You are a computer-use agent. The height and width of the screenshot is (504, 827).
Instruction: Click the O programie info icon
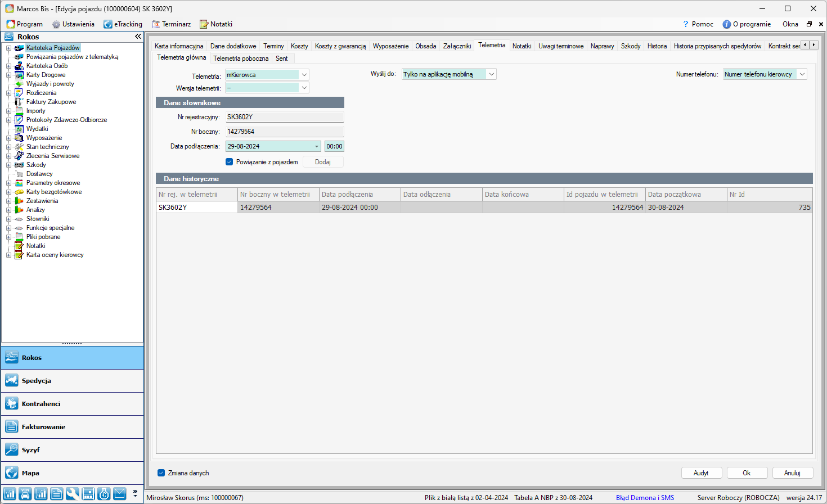[x=726, y=24]
